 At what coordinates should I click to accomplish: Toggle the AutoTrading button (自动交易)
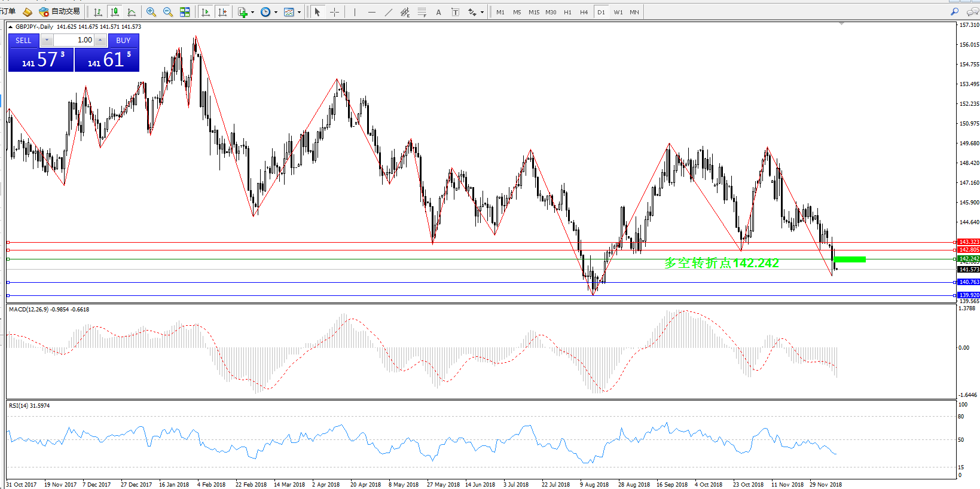[59, 11]
